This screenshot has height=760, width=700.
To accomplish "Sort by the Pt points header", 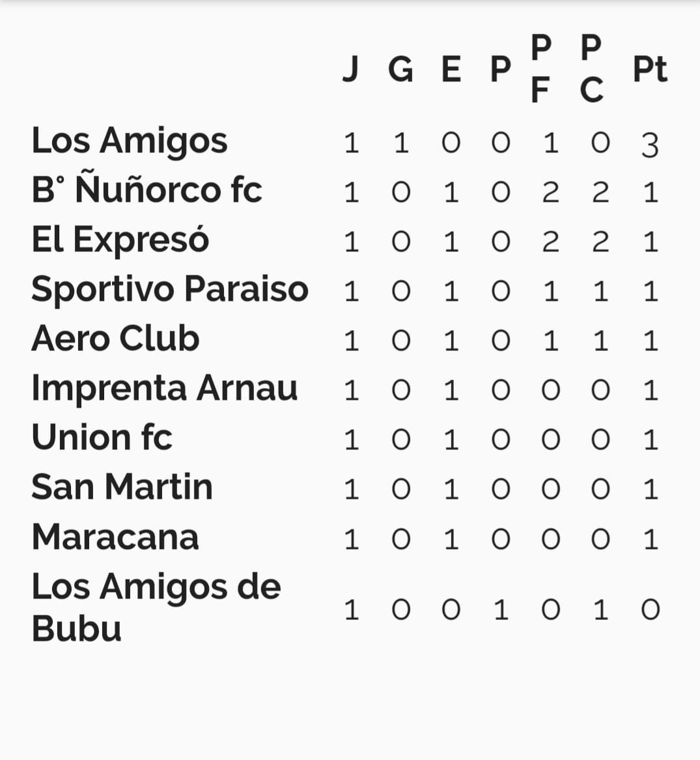I will tap(650, 69).
